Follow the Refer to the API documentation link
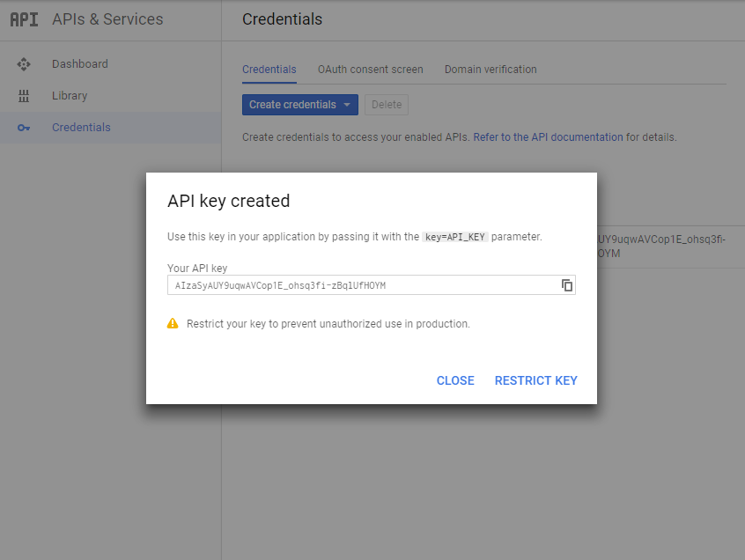This screenshot has height=560, width=745. coord(548,137)
